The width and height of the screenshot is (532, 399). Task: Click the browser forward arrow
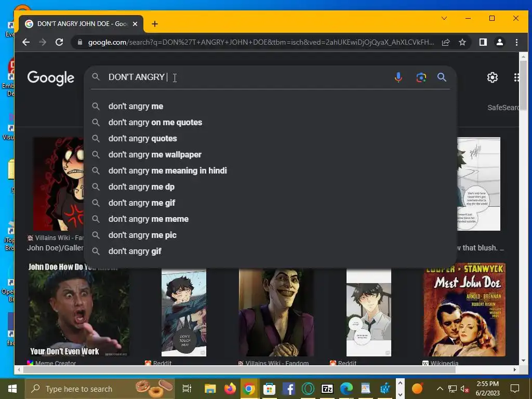(x=43, y=42)
